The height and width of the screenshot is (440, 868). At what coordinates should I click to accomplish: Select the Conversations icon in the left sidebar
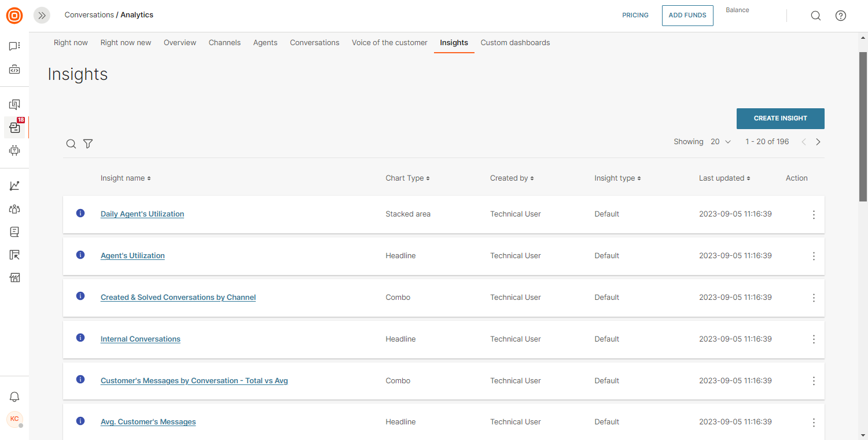14,46
